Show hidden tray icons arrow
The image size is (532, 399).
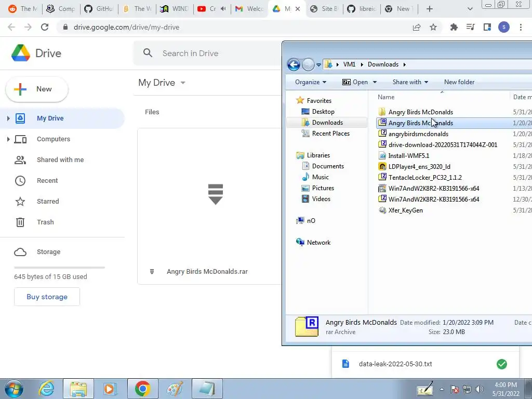pos(442,389)
